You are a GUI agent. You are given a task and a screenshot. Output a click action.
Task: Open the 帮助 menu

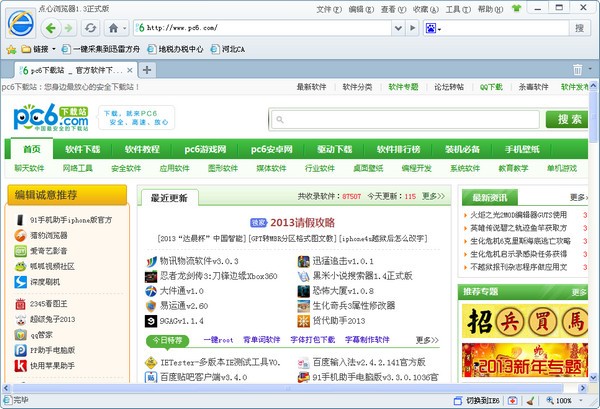point(490,9)
